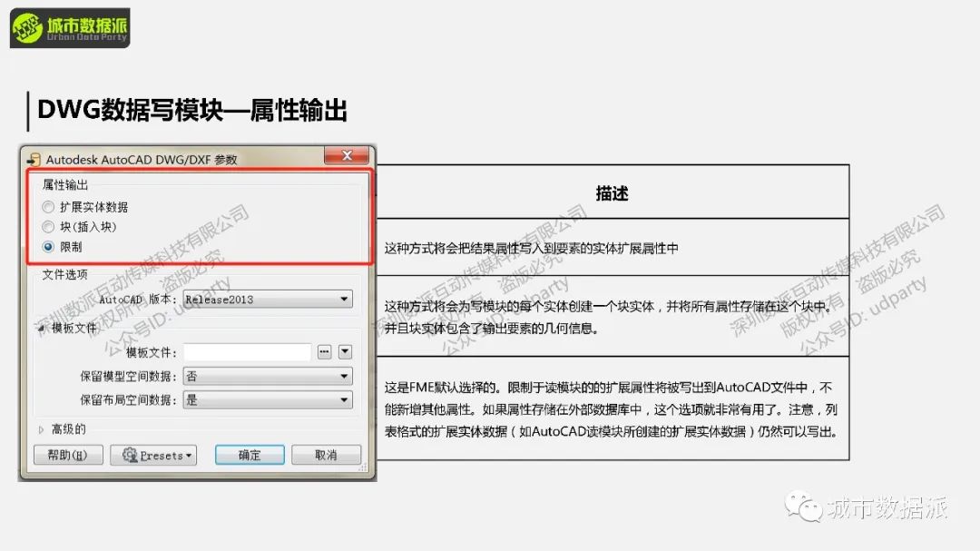Close the AutoCAD DWG/DXF 参数 dialog
980x551 pixels.
point(347,156)
